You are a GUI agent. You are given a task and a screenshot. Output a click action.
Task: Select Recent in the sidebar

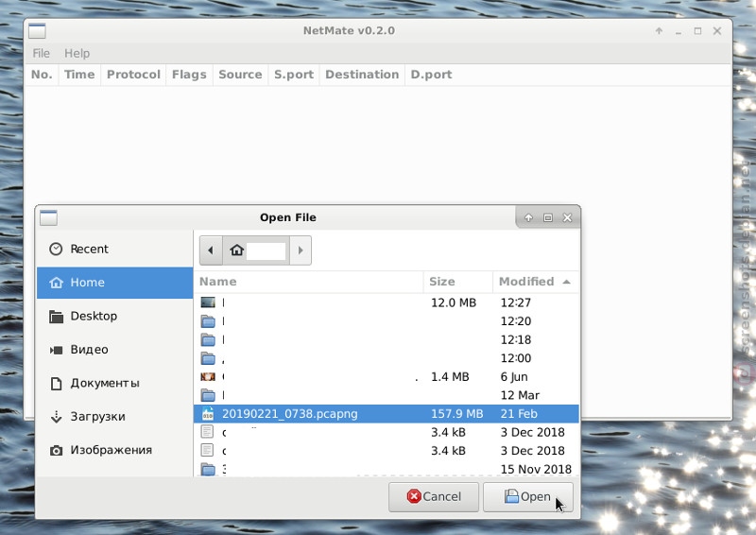(114, 249)
